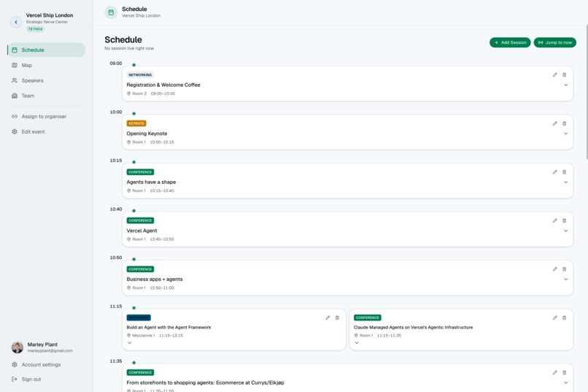The width and height of the screenshot is (588, 392).
Task: Edit the Agents have a shape session
Action: click(x=554, y=172)
